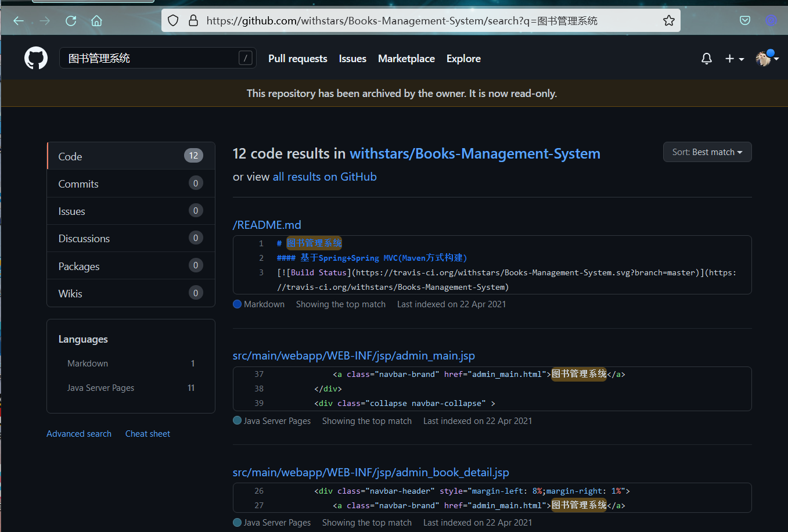
Task: Click line number 26 in admin_book_detail.jsp
Action: coord(259,491)
